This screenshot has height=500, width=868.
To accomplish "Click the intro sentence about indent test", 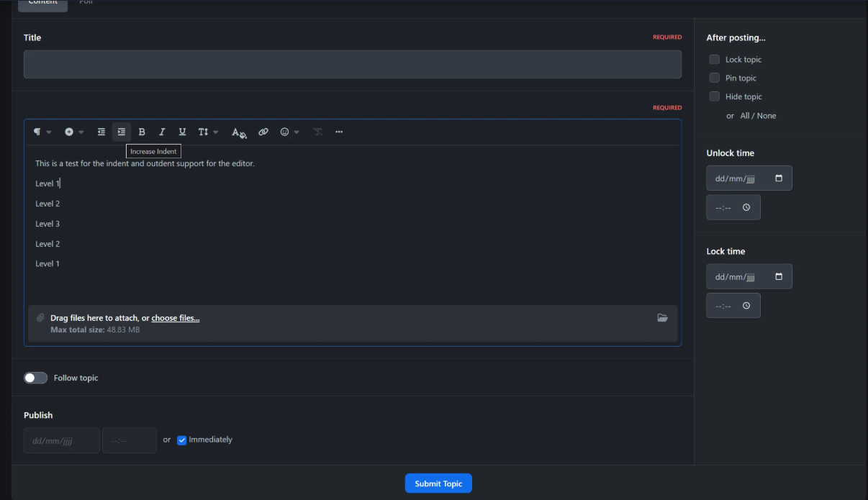I will pyautogui.click(x=145, y=163).
